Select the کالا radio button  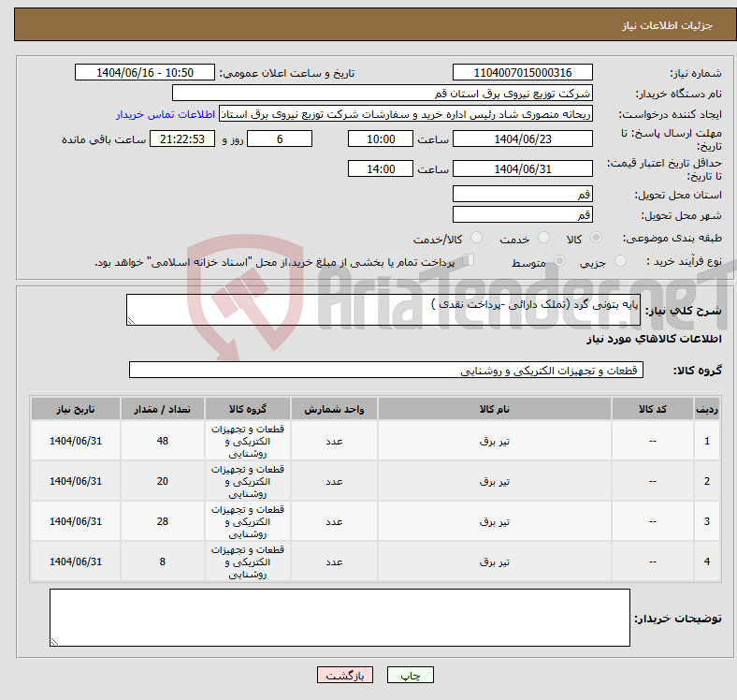coord(596,238)
